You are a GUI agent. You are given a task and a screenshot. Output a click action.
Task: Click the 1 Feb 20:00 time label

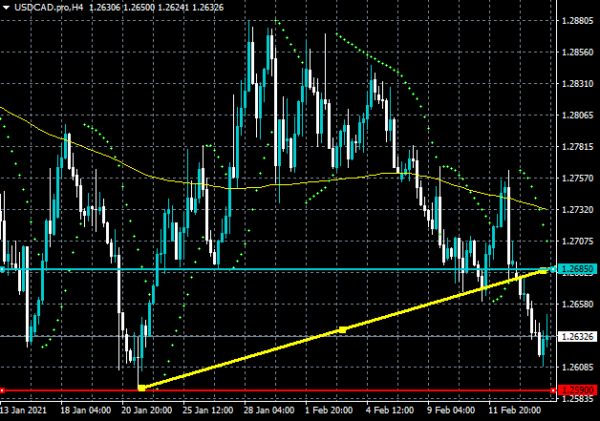(x=329, y=410)
